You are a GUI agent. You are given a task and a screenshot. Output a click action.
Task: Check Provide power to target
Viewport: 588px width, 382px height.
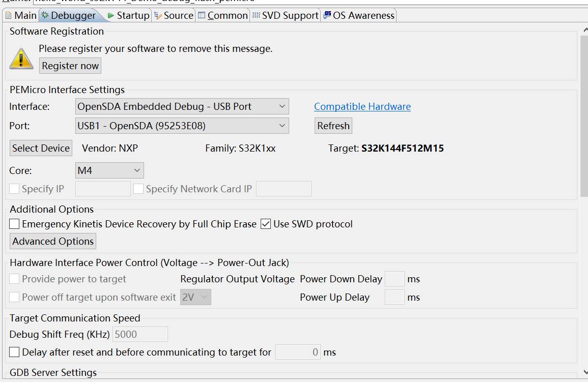14,279
